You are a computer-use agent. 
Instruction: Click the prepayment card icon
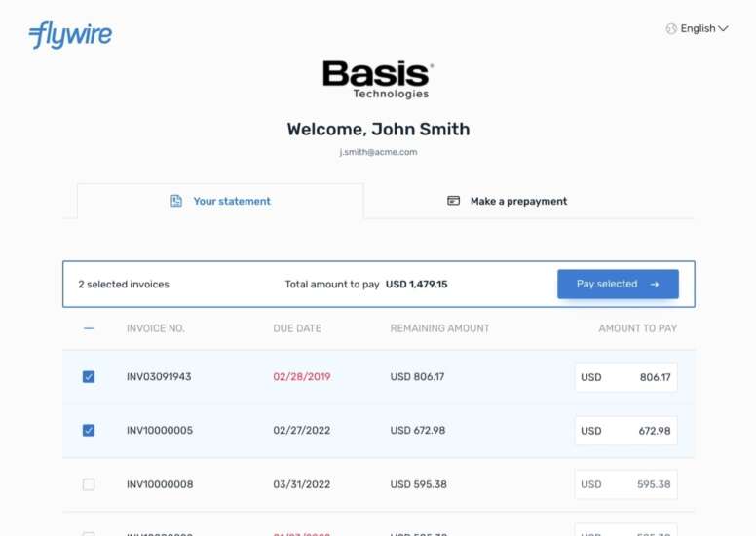click(x=453, y=201)
